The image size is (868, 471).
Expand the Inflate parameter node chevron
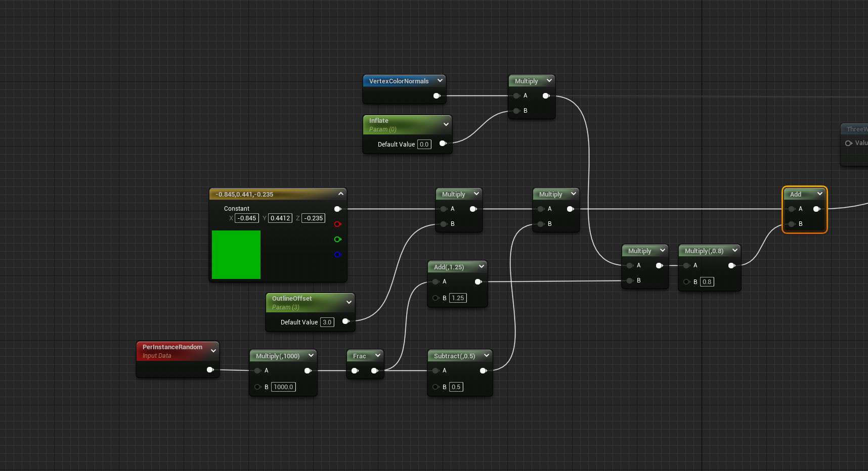pos(446,124)
